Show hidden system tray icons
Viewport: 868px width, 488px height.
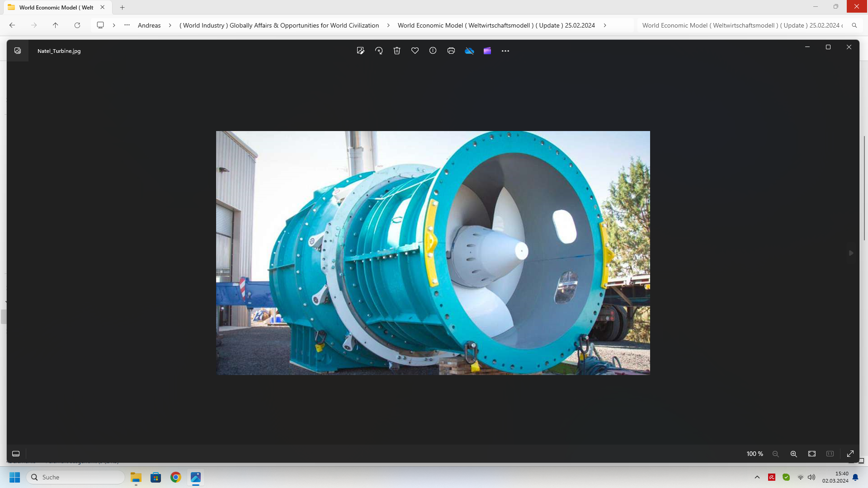pyautogui.click(x=757, y=477)
